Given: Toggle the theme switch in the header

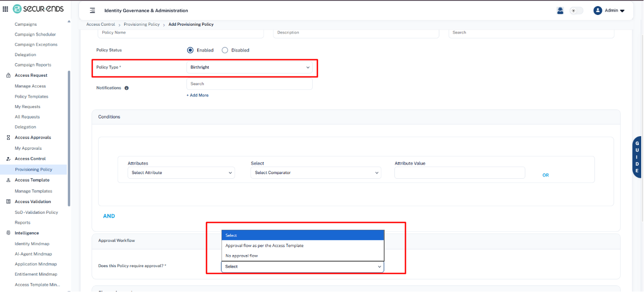Looking at the screenshot, I should pyautogui.click(x=576, y=10).
